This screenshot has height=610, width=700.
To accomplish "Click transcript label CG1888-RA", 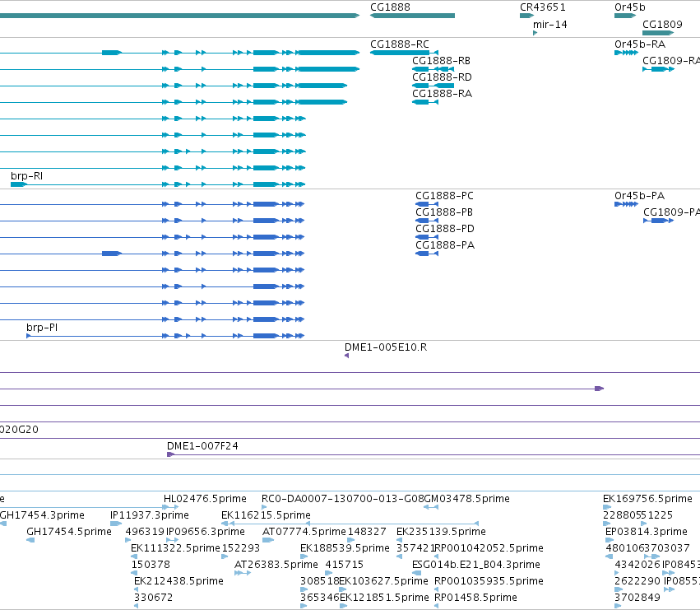I will [x=442, y=94].
